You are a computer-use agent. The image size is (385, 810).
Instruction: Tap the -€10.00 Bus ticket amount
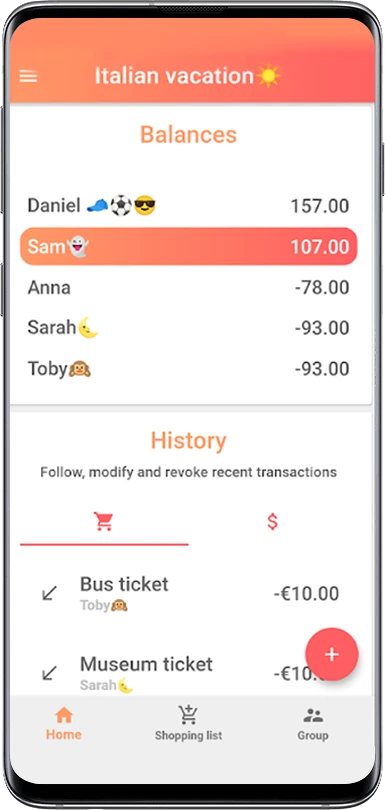click(306, 594)
